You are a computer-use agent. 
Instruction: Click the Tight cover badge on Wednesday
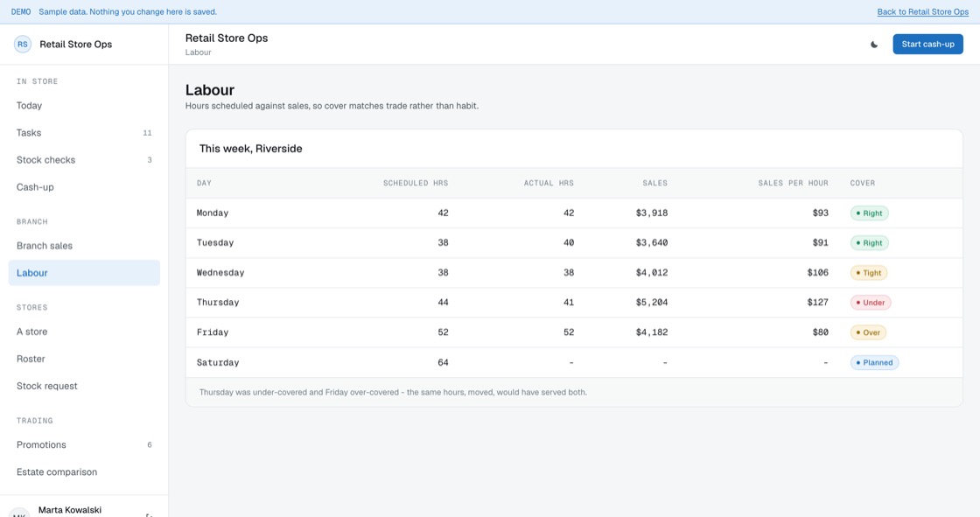[868, 273]
